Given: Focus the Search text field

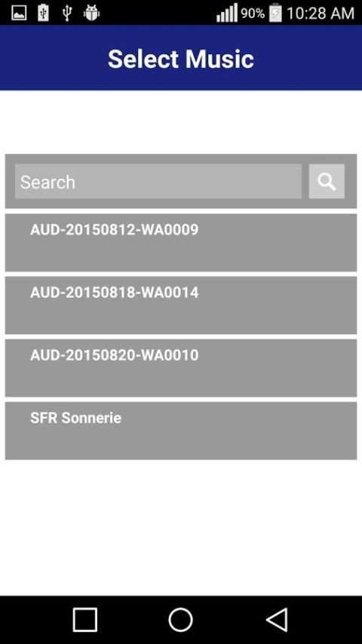Looking at the screenshot, I should click(158, 182).
